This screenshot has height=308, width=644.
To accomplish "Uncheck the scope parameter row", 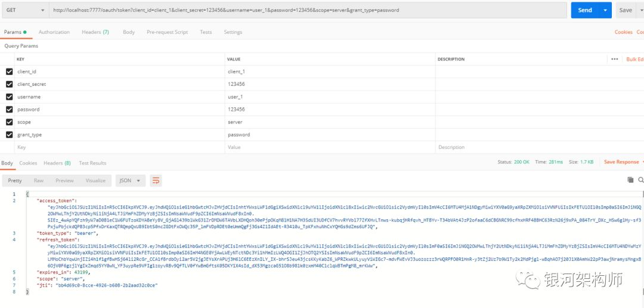I will (8, 122).
